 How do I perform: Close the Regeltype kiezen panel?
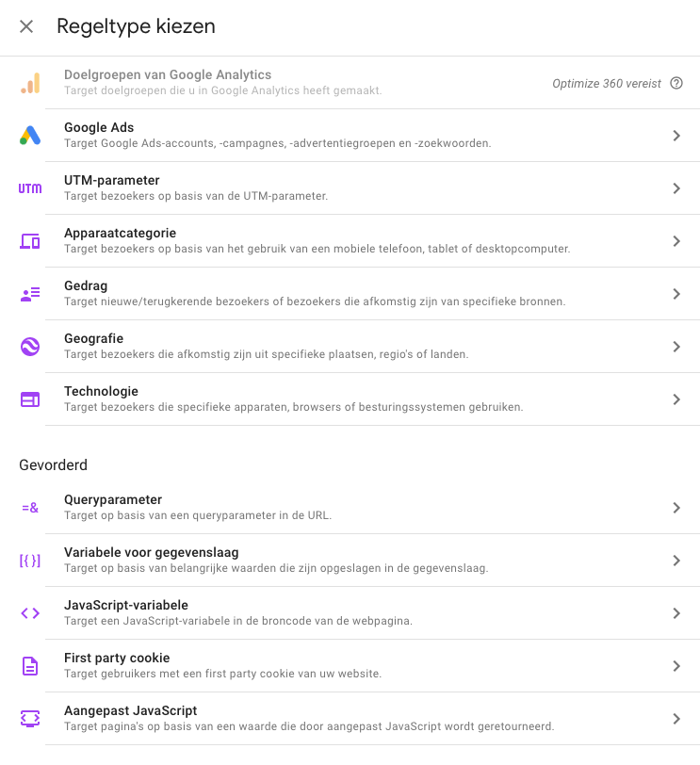pos(26,26)
